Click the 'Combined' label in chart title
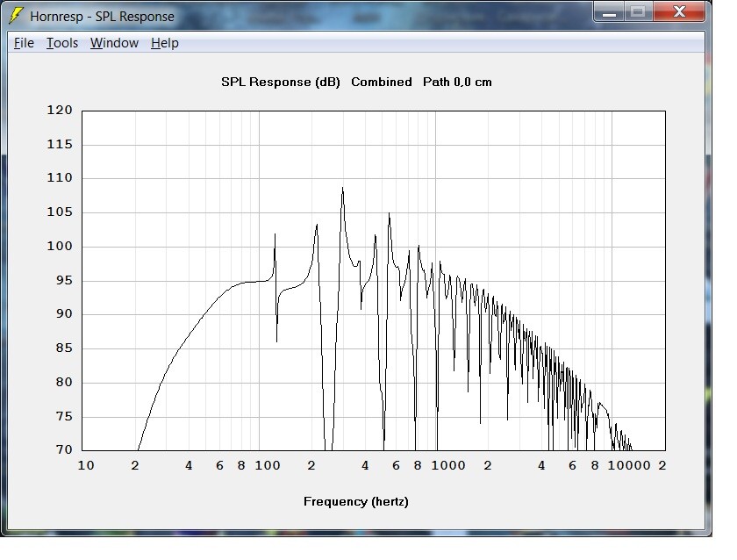 [x=381, y=82]
